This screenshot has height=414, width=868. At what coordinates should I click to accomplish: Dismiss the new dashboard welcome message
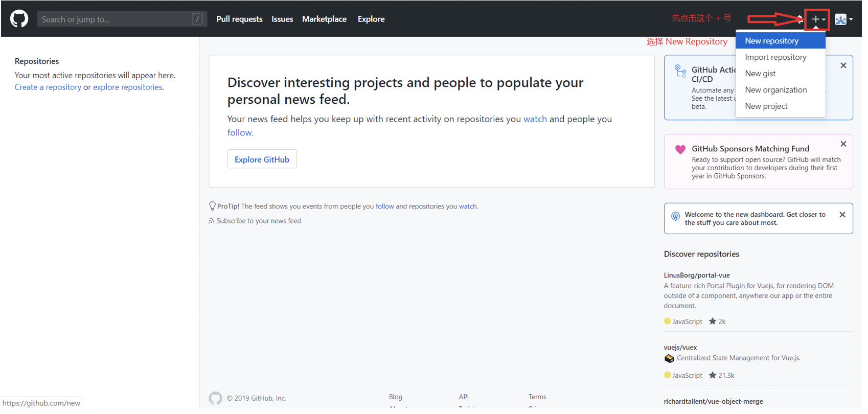(x=842, y=215)
